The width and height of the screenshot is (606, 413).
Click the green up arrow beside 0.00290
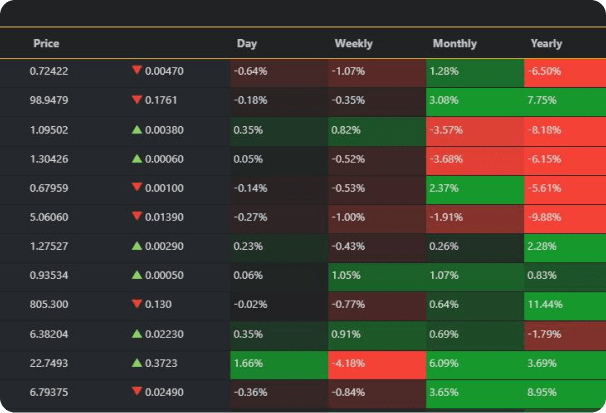tap(136, 246)
